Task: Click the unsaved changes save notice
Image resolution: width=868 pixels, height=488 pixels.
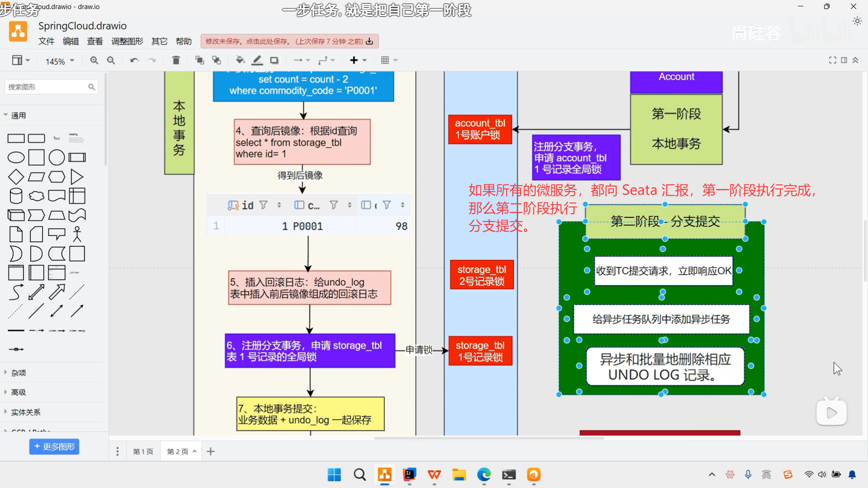Action: click(x=289, y=42)
